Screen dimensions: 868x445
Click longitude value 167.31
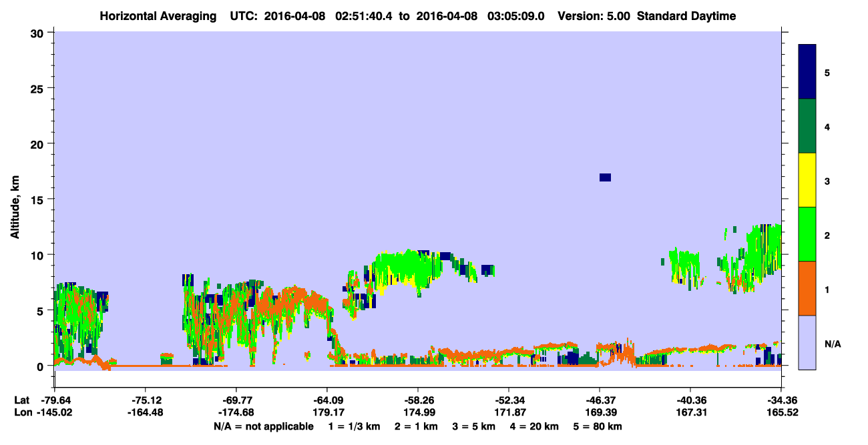(x=690, y=412)
